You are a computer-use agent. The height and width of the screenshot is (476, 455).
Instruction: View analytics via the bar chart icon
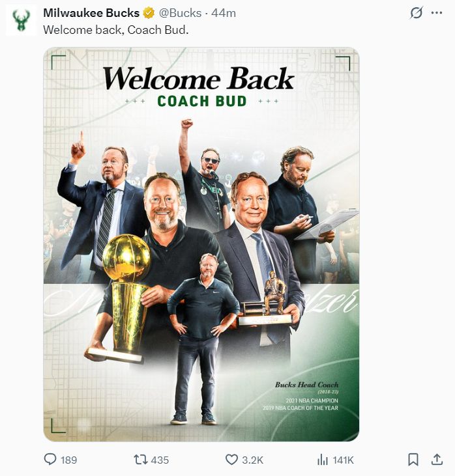322,460
